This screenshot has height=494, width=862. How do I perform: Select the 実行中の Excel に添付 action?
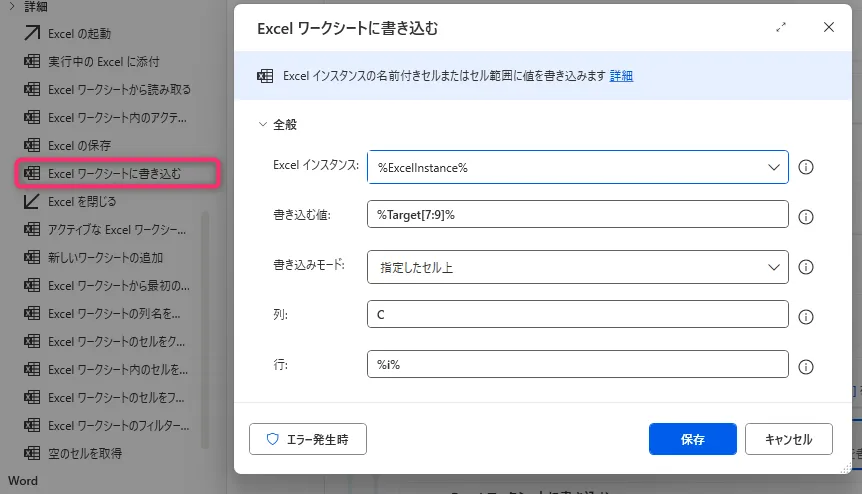pyautogui.click(x=103, y=62)
